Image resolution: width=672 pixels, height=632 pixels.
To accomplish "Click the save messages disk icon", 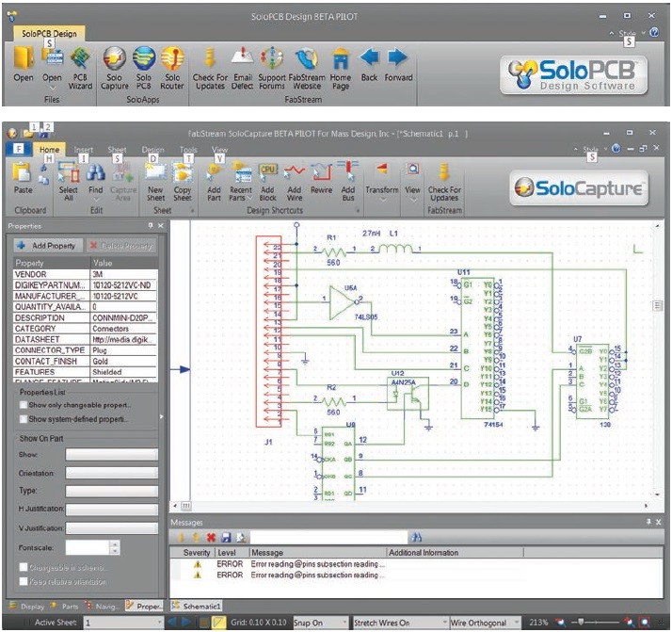I will [x=226, y=537].
